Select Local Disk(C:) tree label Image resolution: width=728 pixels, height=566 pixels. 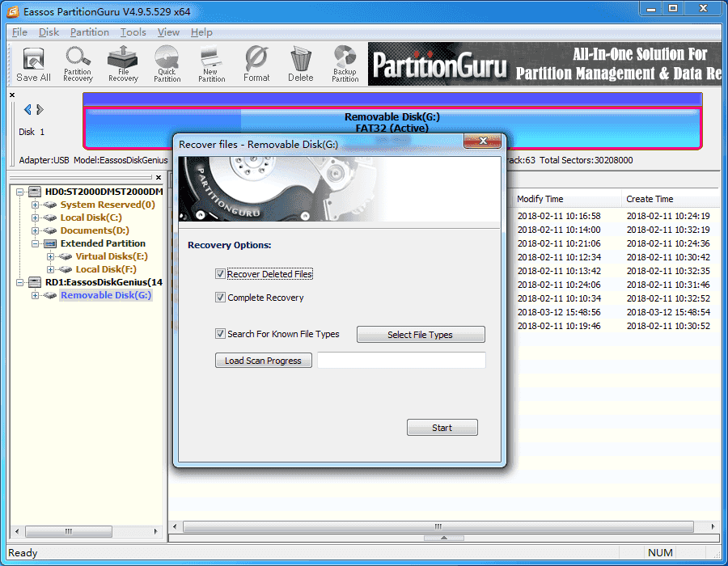[91, 218]
